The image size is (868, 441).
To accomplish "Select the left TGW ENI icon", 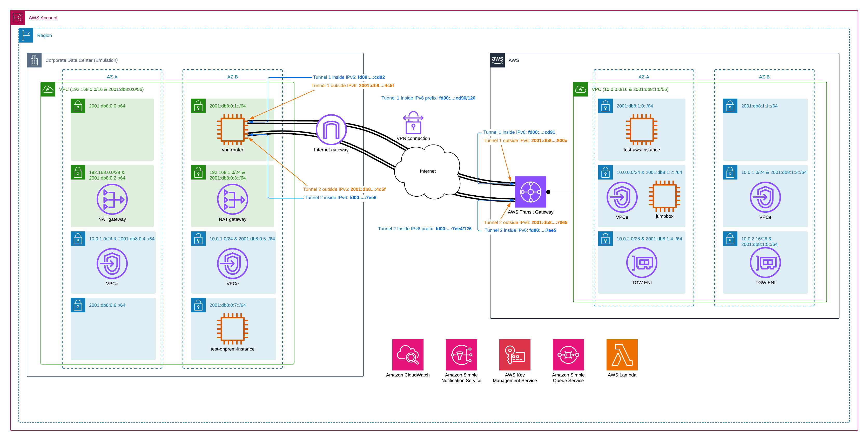I will pos(642,263).
